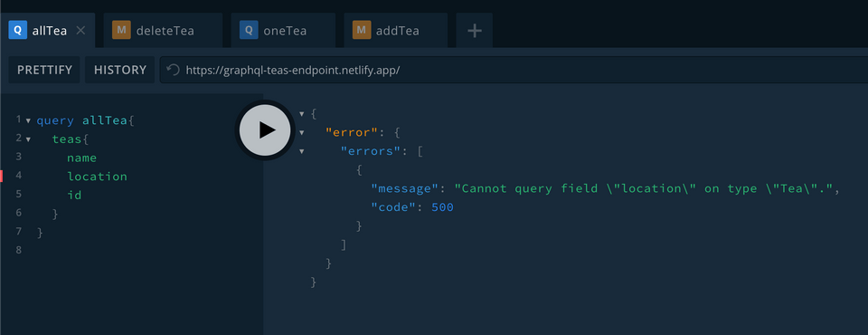
Task: Close the allTea tab
Action: tap(80, 31)
